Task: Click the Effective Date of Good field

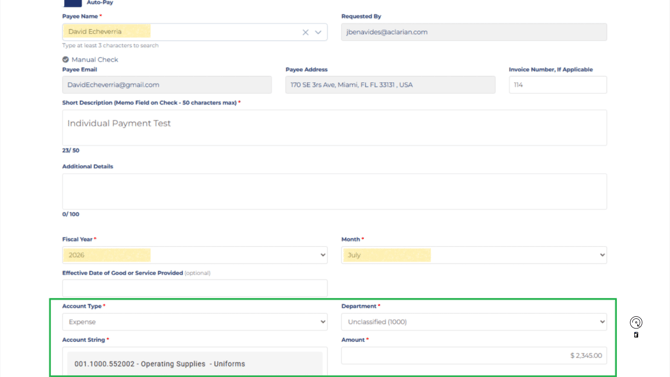Action: point(195,288)
